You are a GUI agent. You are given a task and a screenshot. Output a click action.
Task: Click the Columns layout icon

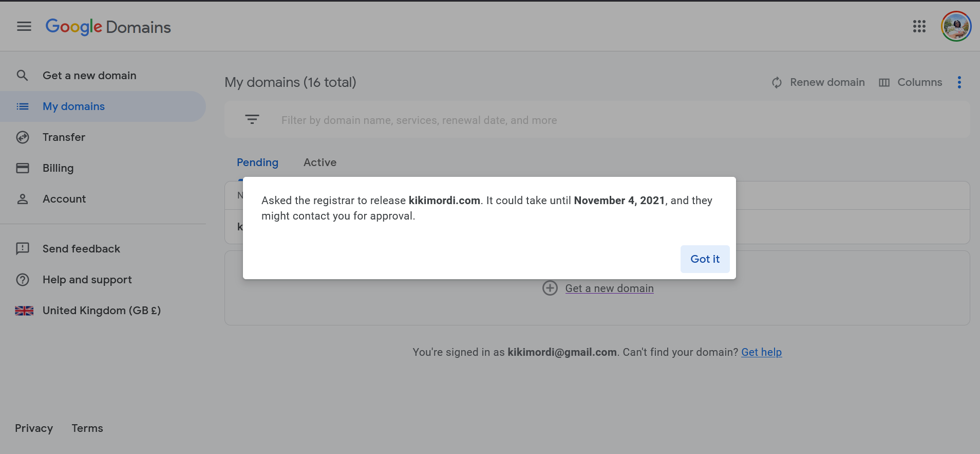pyautogui.click(x=884, y=83)
